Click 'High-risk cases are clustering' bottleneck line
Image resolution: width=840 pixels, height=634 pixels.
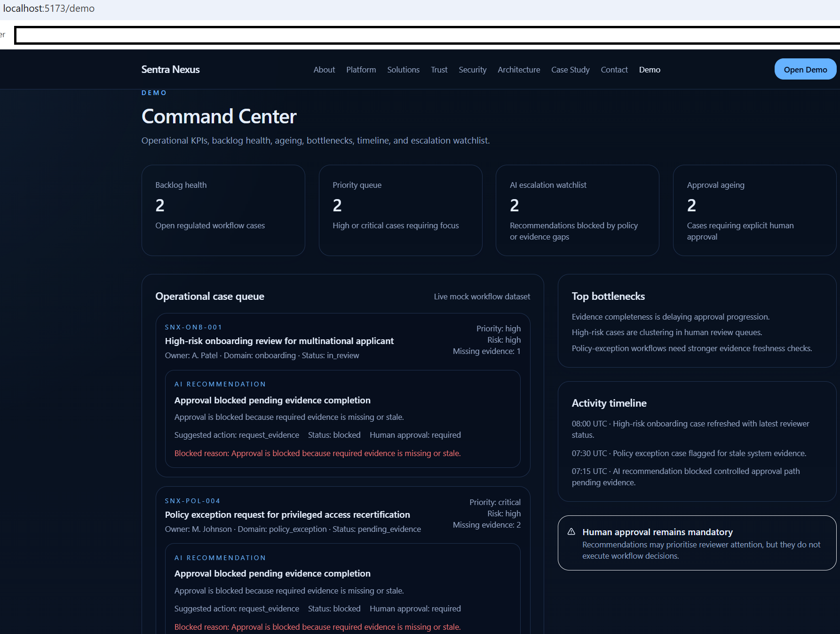667,332
